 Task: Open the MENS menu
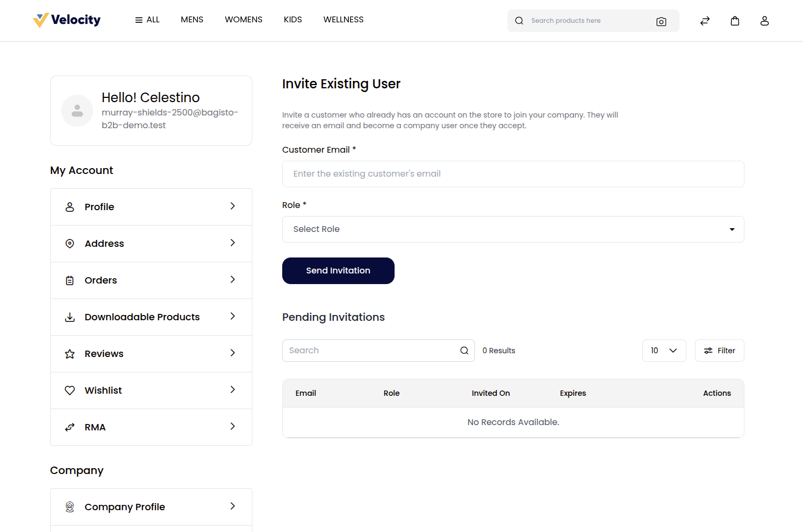tap(192, 20)
